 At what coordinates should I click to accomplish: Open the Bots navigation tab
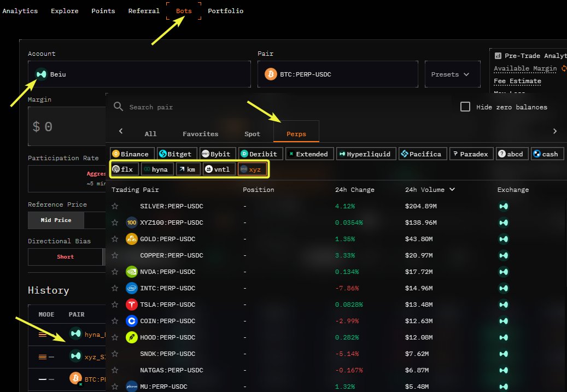[184, 11]
